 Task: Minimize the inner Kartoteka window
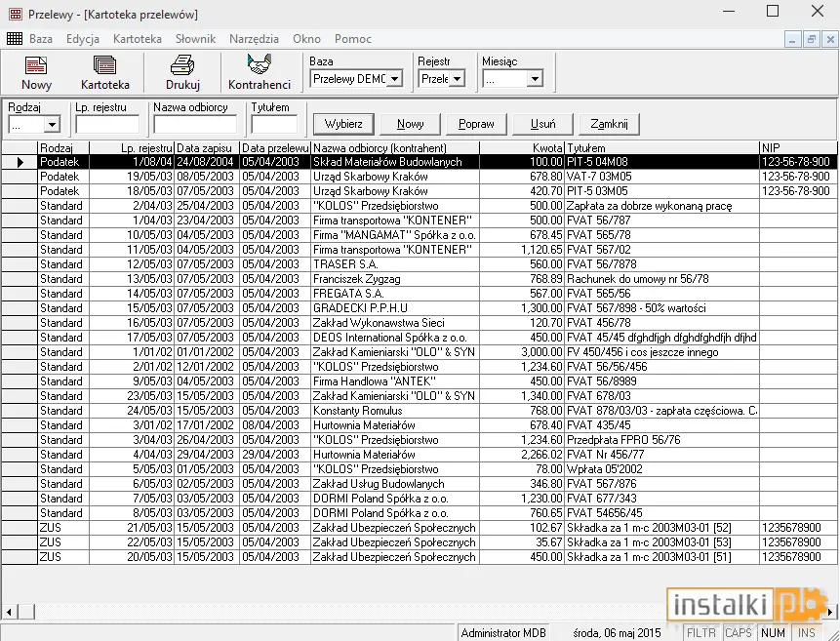tap(793, 39)
